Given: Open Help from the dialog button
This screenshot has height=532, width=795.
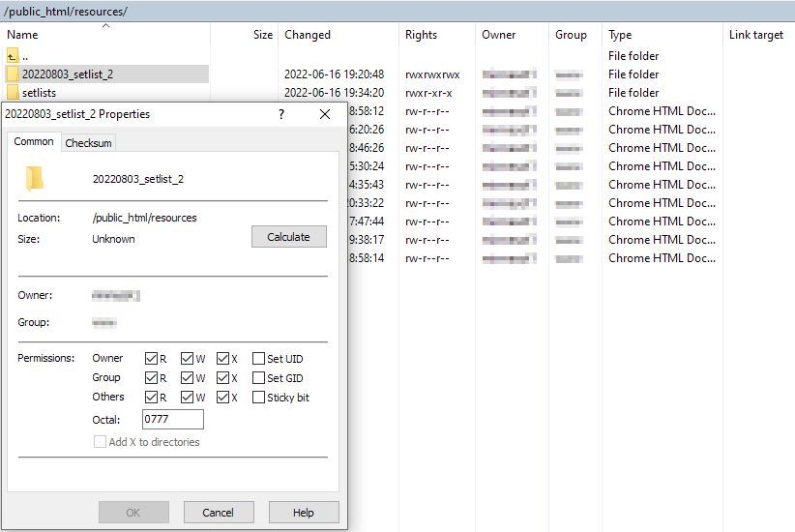Looking at the screenshot, I should tap(303, 513).
